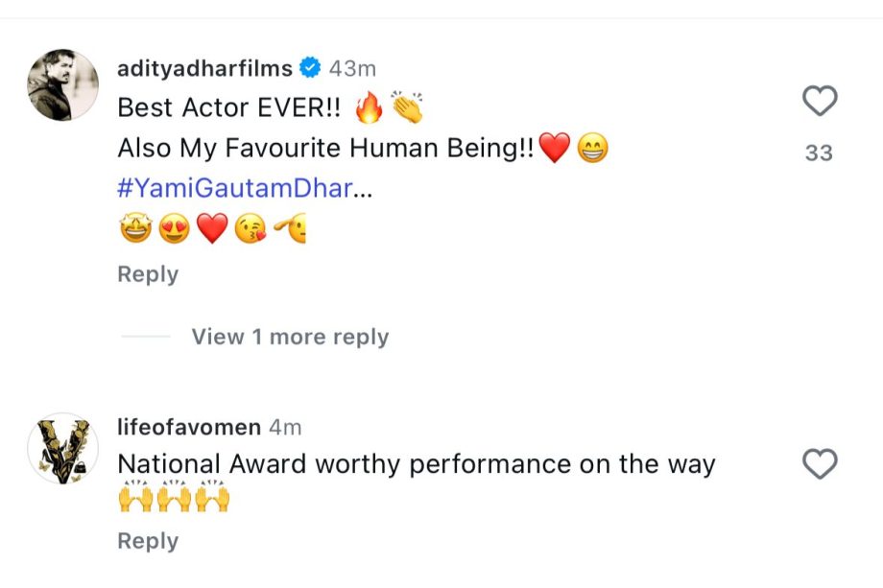Open the lifeofavomen username link
The width and height of the screenshot is (883, 588).
pos(188,427)
